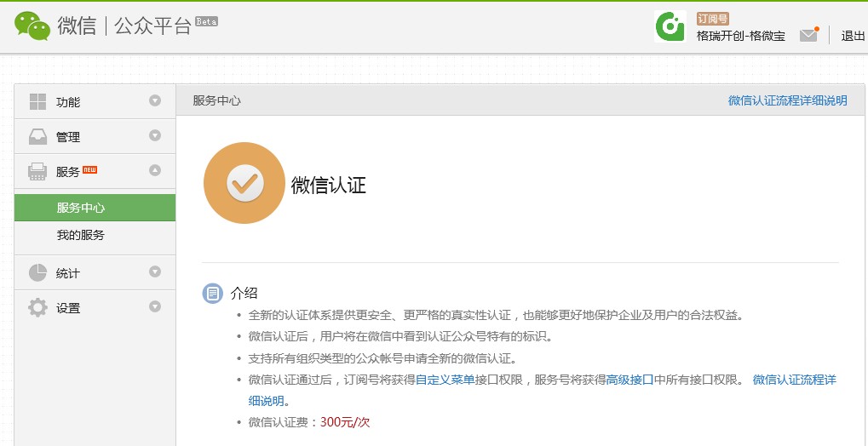Click the 管理 inbox tray icon
The image size is (868, 446).
[x=38, y=137]
